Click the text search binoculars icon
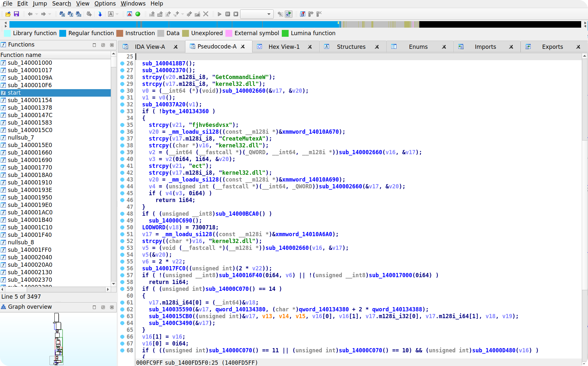Screen dimensions: 588x366 (x=70, y=14)
